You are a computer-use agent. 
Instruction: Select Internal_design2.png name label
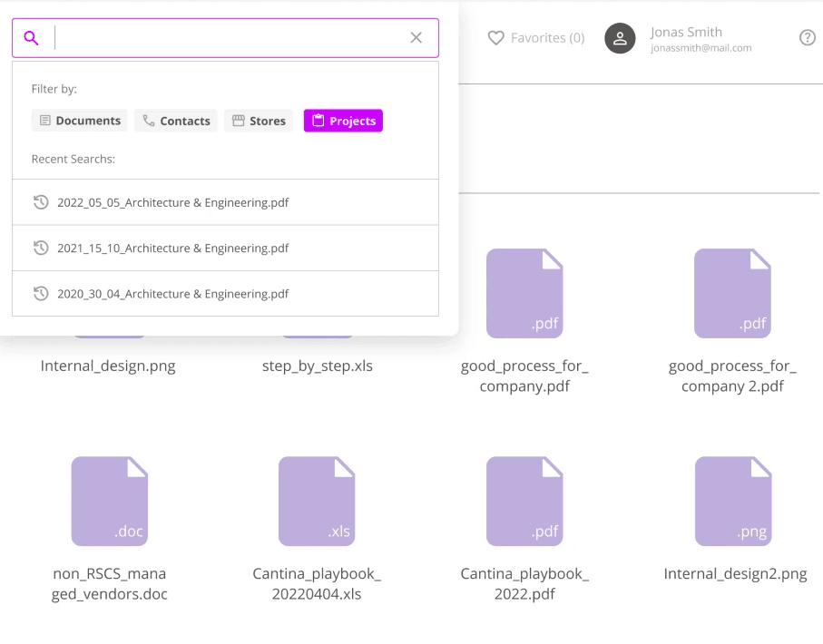pyautogui.click(x=735, y=573)
